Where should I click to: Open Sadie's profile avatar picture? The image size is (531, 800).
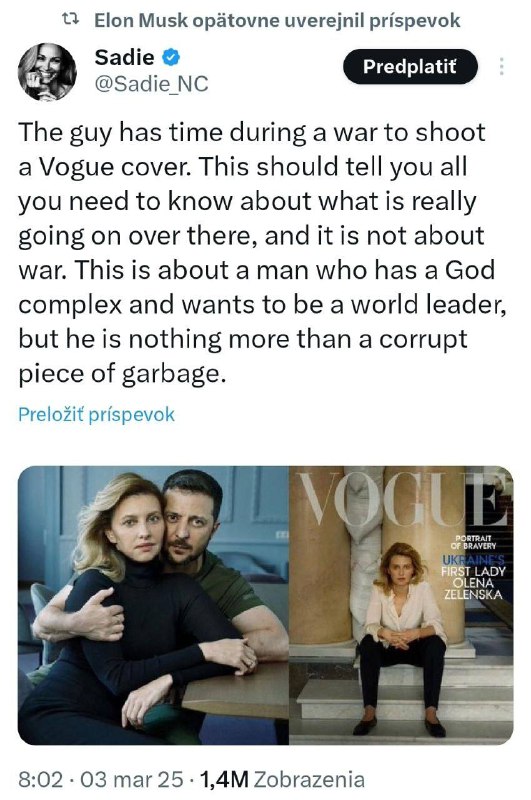47,72
